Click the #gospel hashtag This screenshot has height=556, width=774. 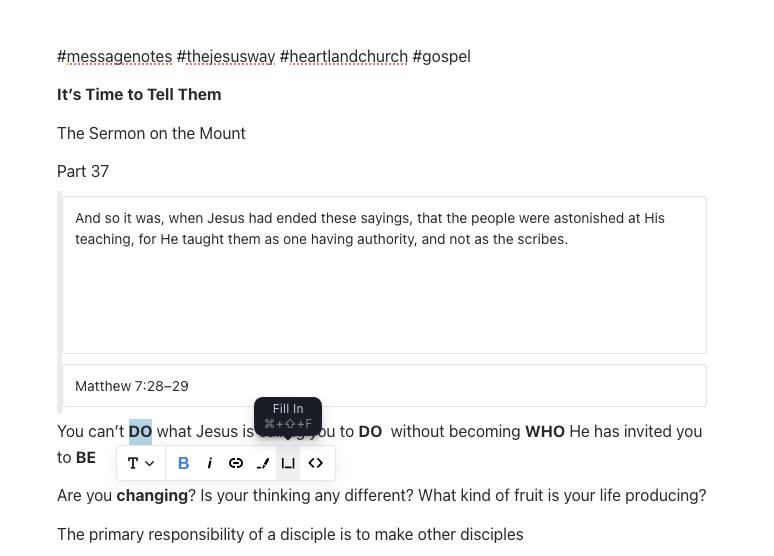point(441,56)
